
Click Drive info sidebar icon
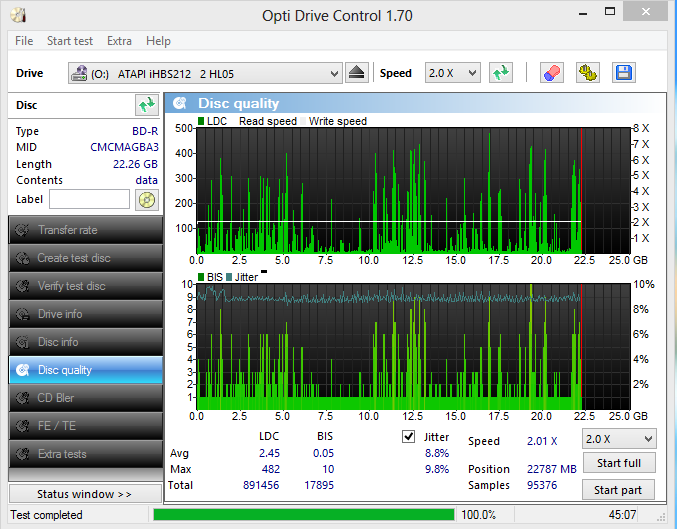22,314
